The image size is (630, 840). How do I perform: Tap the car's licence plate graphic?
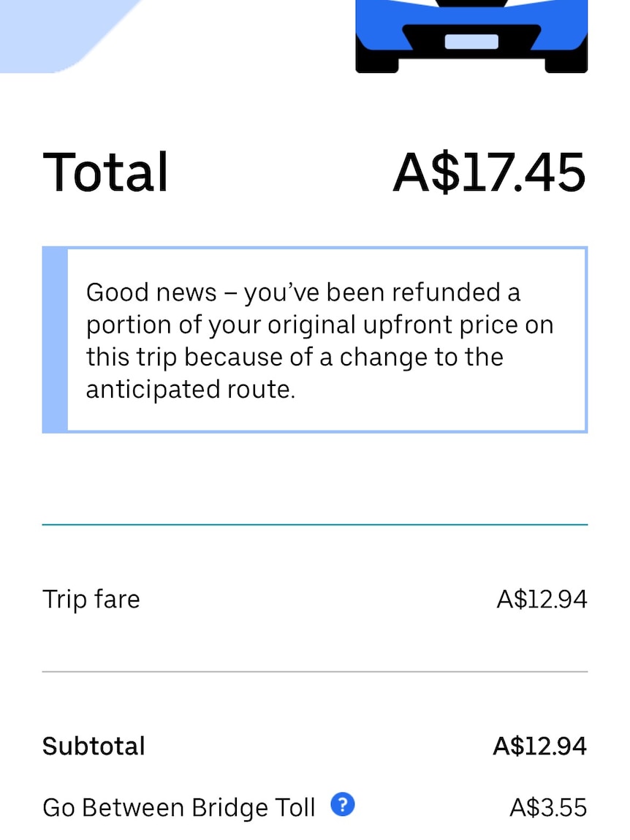(x=472, y=42)
